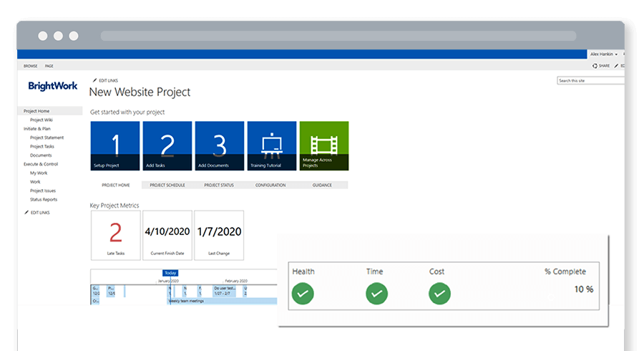Open the Configuration tab
The image size is (644, 351).
[270, 185]
